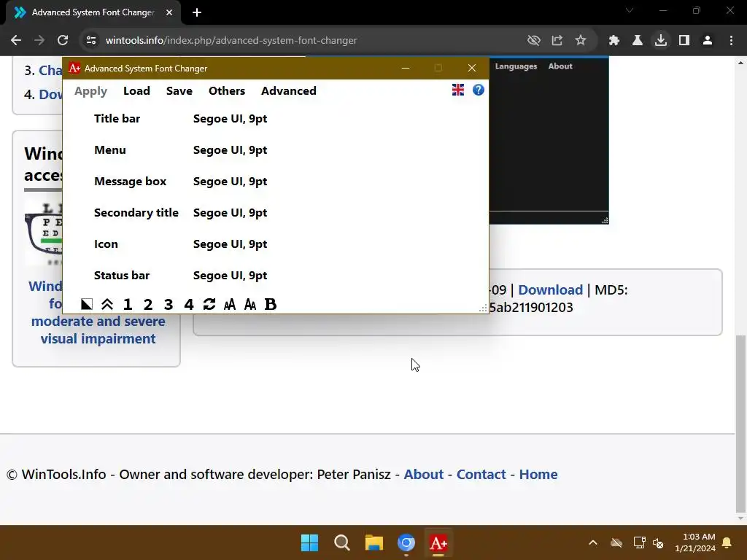This screenshot has height=560, width=747.
Task: Open Chrome three-dot menu
Action: coord(731,41)
